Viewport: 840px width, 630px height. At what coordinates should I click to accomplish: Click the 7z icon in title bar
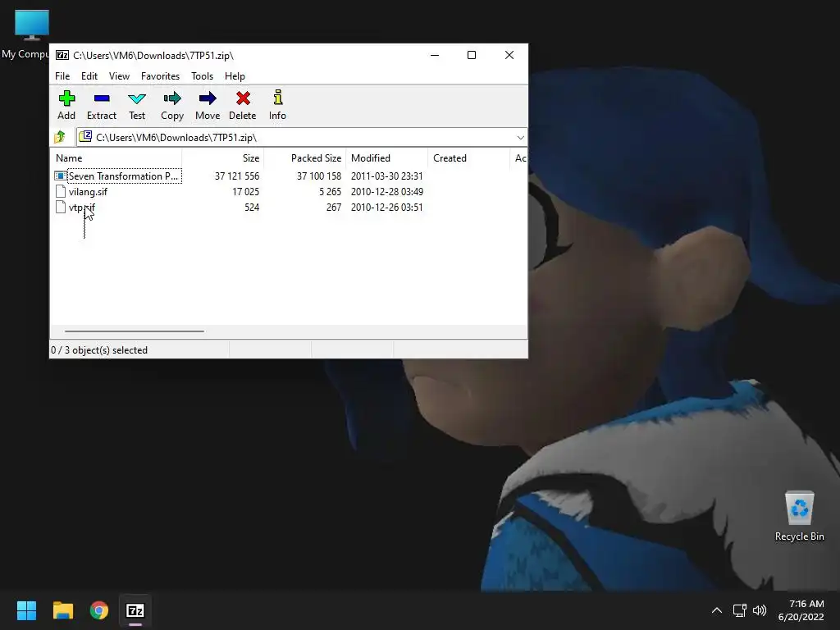(x=62, y=55)
